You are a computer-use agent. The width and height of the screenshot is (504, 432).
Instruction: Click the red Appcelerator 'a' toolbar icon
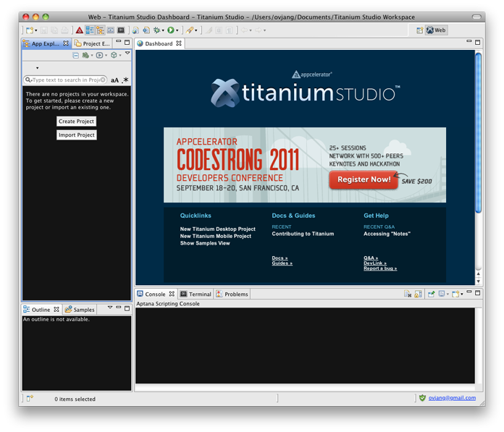point(80,30)
